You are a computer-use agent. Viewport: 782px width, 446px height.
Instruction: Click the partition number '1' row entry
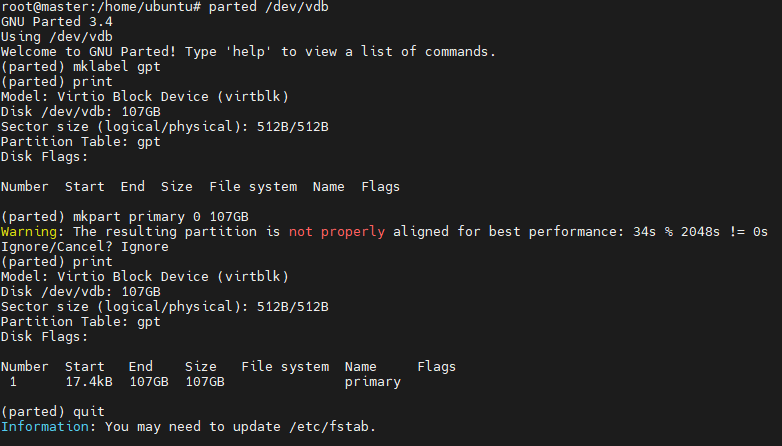pyautogui.click(x=13, y=382)
